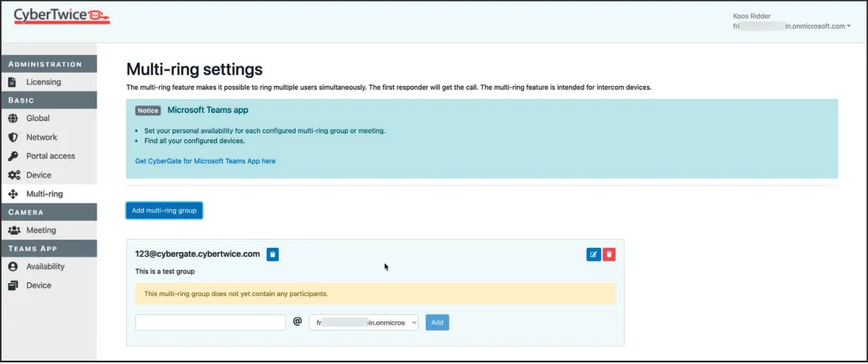Viewport: 868px width, 364px height.
Task: Click the Add participant button
Action: (437, 322)
